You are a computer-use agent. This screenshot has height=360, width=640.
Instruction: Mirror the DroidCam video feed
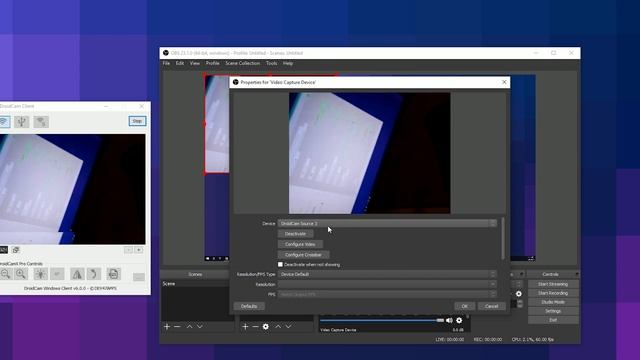click(x=77, y=274)
